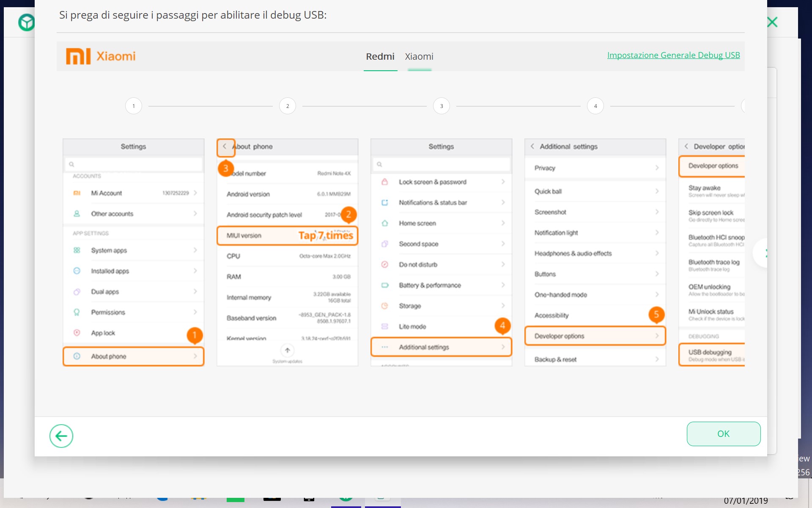This screenshot has height=508, width=812.
Task: Click the 'Tap 7 times' MIUI version text
Action: coord(326,235)
